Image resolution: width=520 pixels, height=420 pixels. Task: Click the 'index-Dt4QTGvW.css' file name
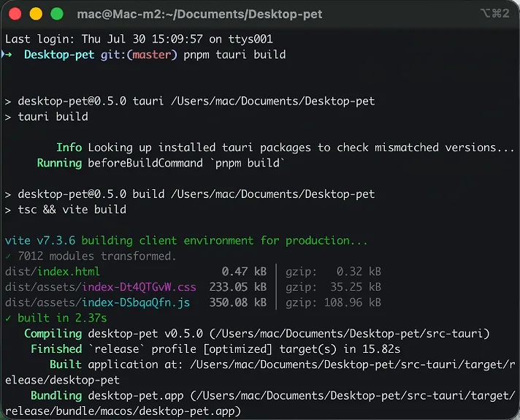coord(139,287)
